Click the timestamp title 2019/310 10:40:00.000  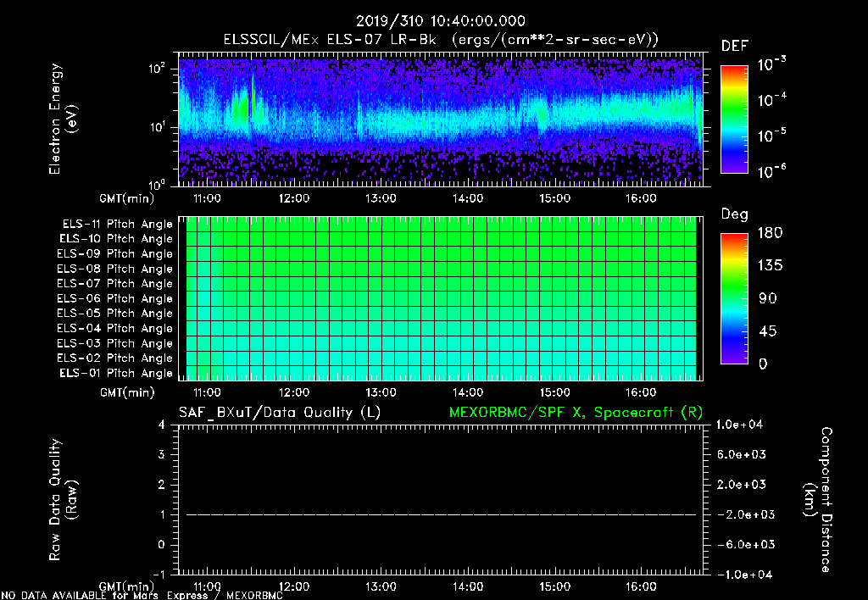click(440, 21)
